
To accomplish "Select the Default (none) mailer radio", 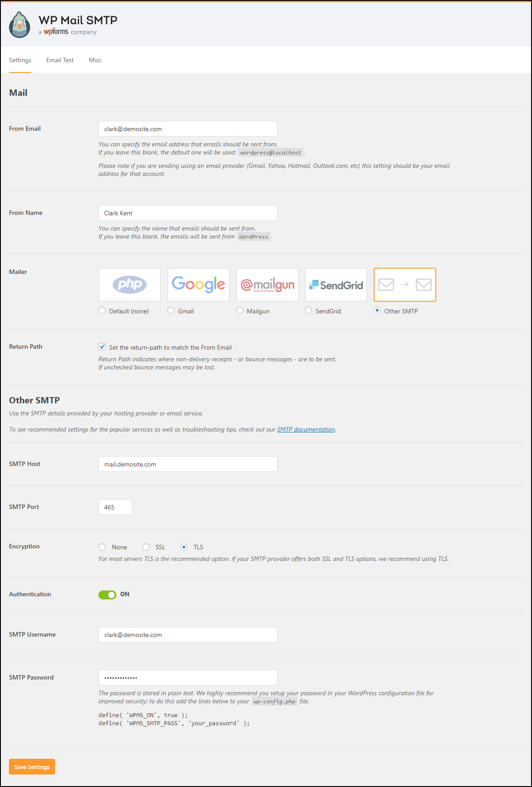I will click(x=102, y=311).
